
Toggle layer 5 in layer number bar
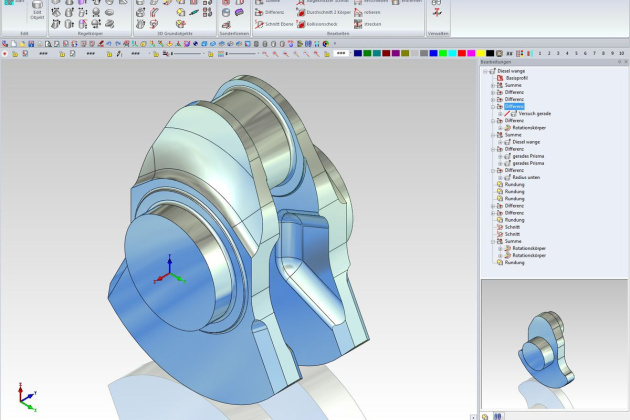tap(575, 52)
